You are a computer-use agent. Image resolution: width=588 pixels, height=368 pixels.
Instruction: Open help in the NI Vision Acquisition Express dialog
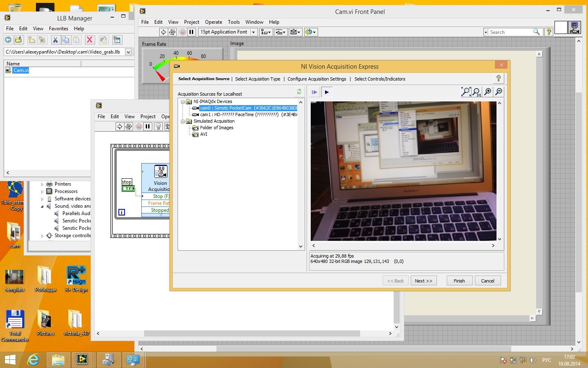498,79
